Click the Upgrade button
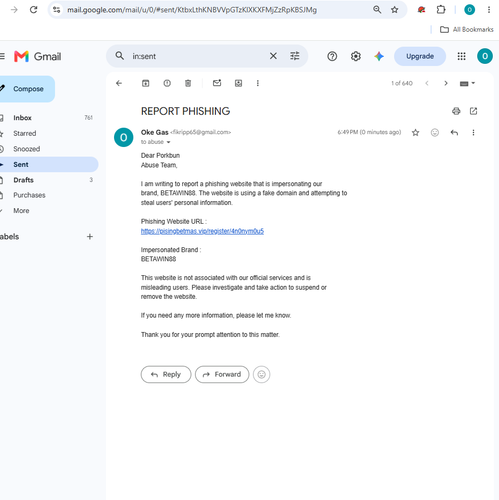This screenshot has height=500, width=499. pyautogui.click(x=420, y=56)
